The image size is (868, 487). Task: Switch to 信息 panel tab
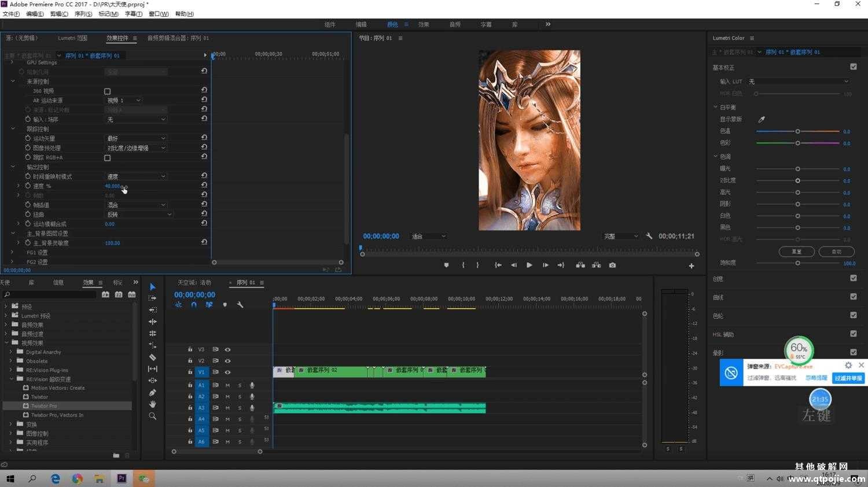pyautogui.click(x=58, y=282)
